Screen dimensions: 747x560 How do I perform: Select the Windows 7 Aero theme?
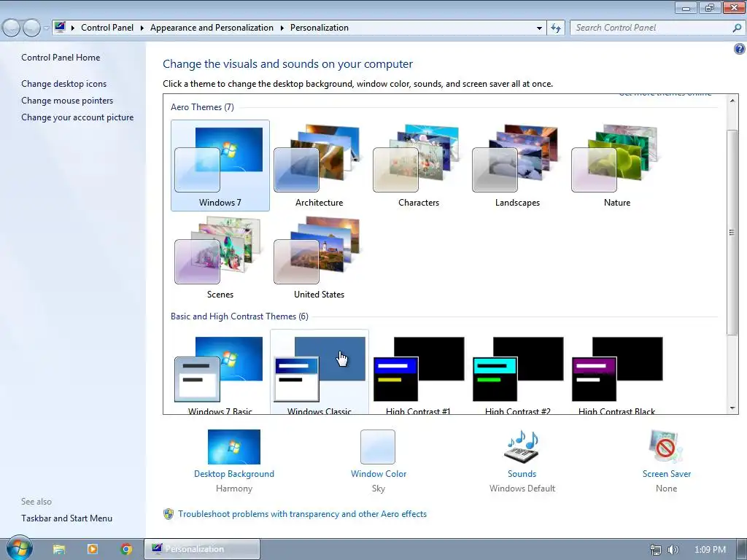point(220,166)
